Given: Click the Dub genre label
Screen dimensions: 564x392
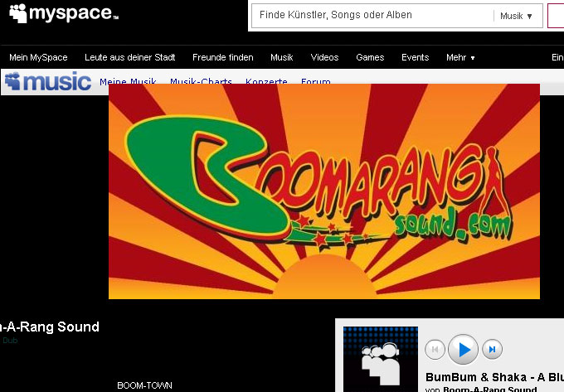Looking at the screenshot, I should pos(10,341).
